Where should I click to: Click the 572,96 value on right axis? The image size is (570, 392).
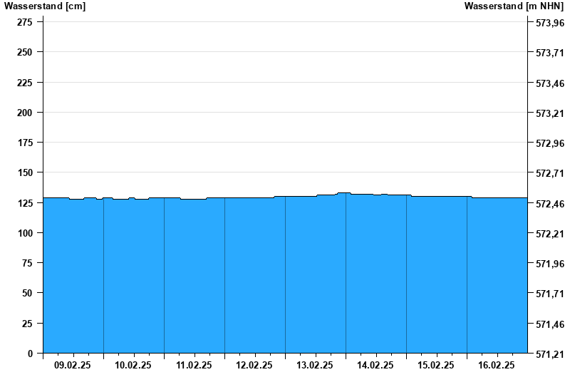coord(549,143)
